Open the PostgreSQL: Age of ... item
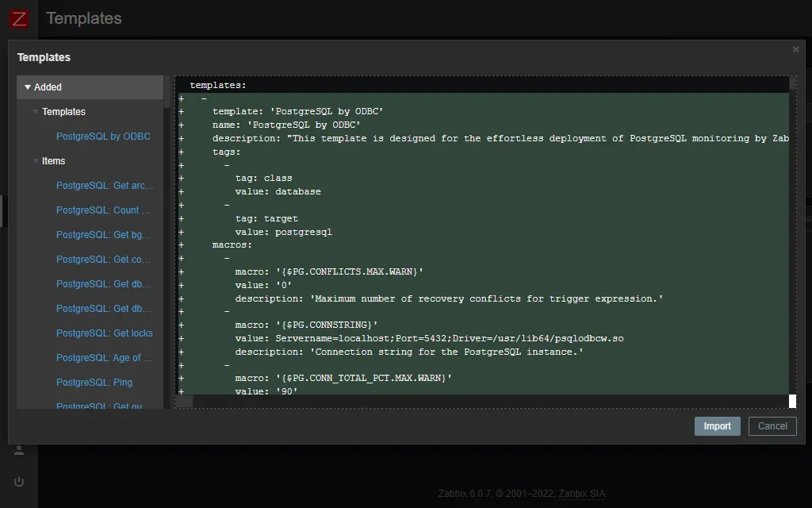Viewport: 812px width, 508px height. tap(104, 358)
